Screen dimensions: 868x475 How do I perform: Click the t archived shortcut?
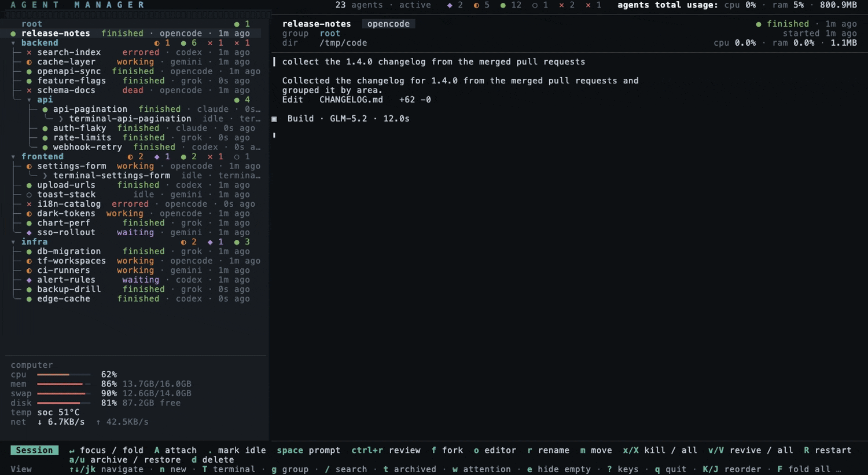tap(410, 469)
